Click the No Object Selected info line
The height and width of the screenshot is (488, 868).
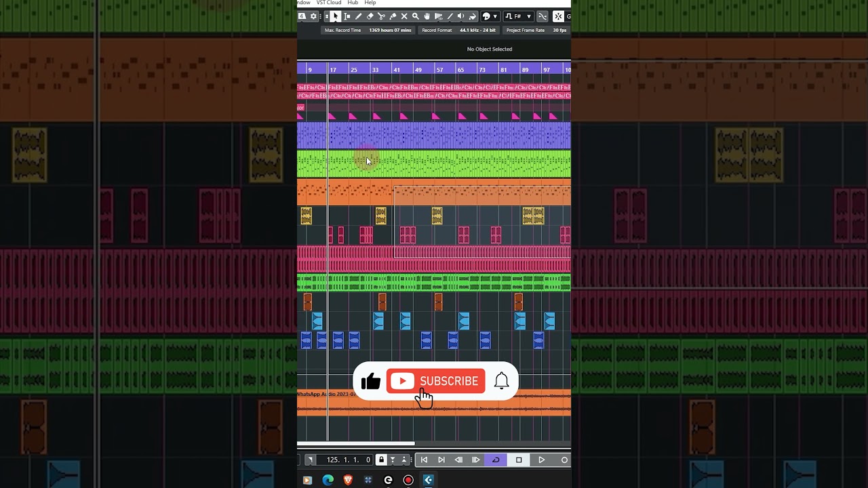[x=490, y=49]
